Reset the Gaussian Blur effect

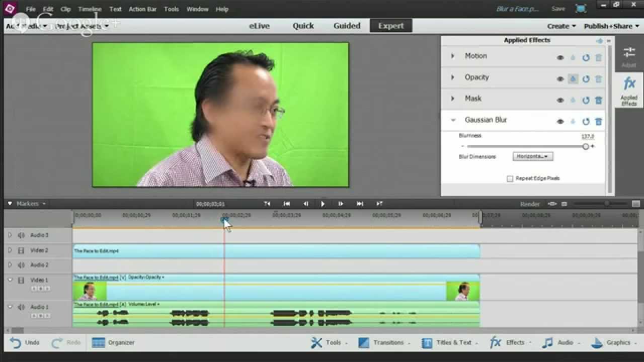click(x=586, y=121)
